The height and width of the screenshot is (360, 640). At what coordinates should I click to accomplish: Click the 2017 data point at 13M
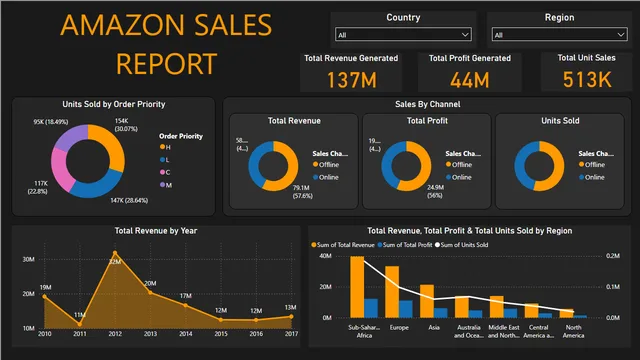tap(291, 316)
